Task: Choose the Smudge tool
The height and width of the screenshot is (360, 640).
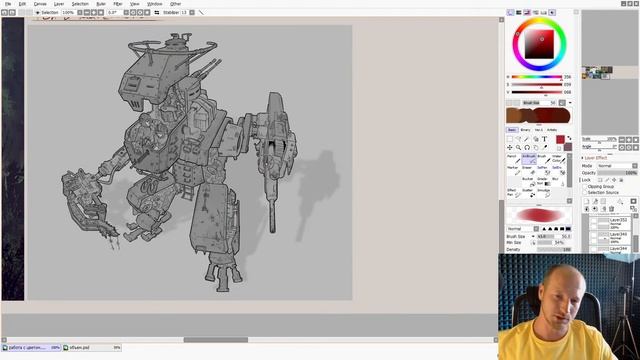Action: tap(544, 193)
